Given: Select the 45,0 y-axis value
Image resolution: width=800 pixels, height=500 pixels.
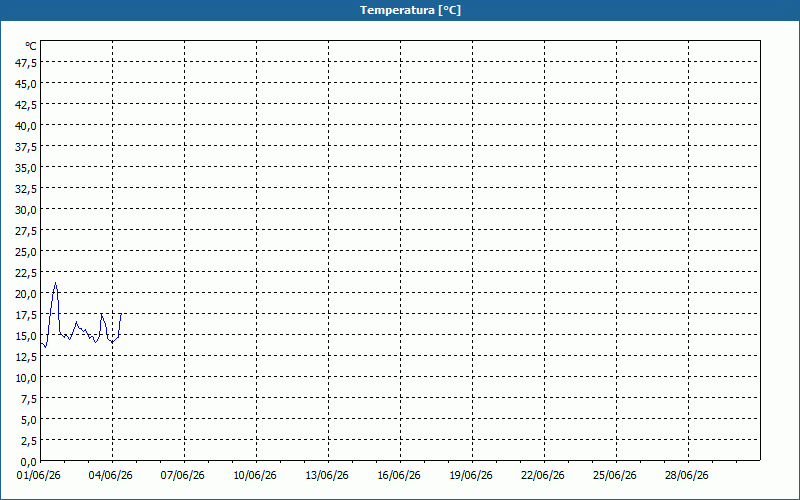Looking at the screenshot, I should [27, 83].
